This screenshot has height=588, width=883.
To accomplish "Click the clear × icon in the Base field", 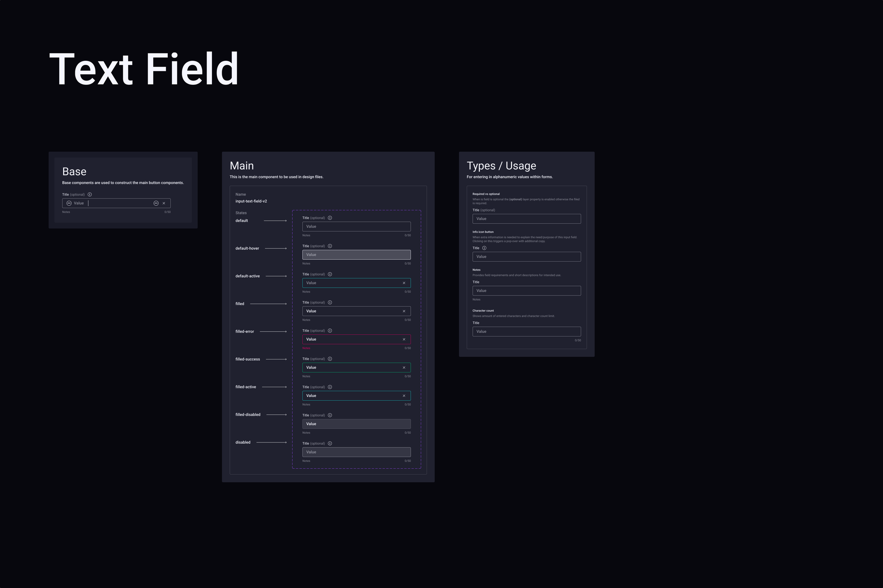I will (164, 203).
